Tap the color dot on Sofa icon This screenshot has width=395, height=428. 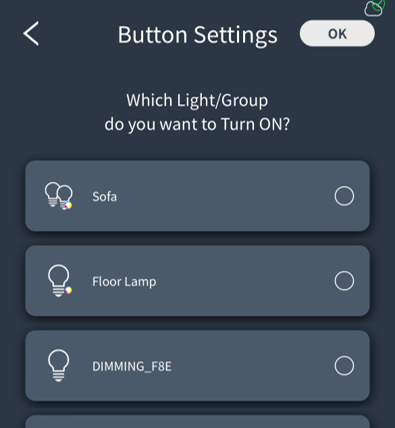click(68, 205)
